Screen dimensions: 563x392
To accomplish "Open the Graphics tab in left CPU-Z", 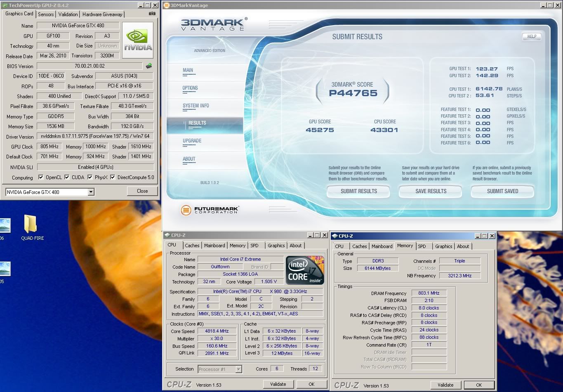I will (276, 246).
